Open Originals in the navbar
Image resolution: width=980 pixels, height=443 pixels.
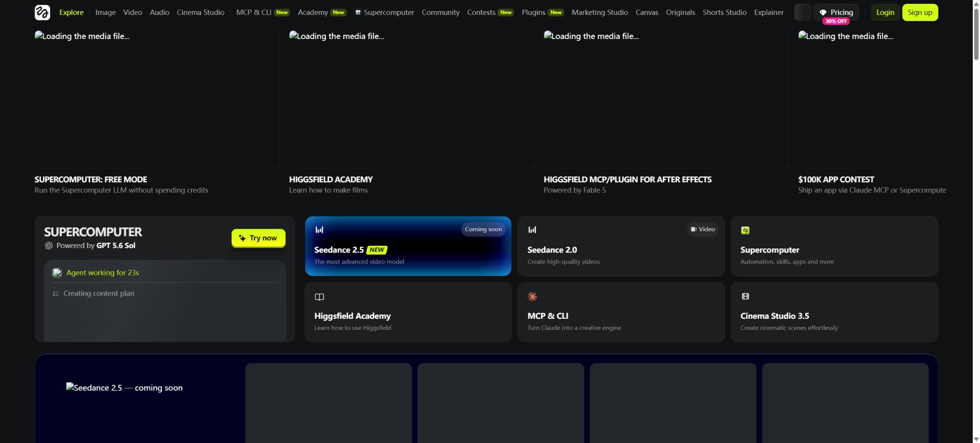coord(680,13)
